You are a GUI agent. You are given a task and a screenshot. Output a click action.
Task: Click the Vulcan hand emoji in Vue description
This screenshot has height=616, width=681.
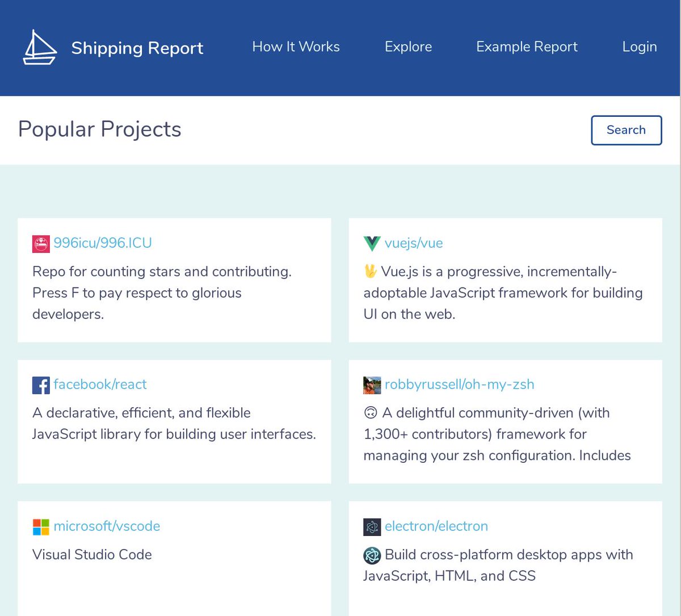click(371, 272)
